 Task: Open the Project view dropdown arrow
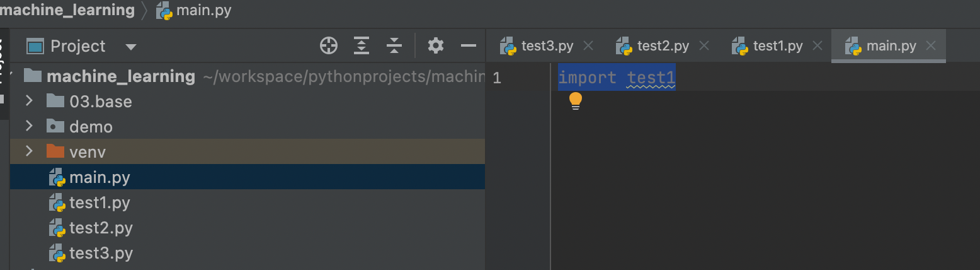[131, 47]
